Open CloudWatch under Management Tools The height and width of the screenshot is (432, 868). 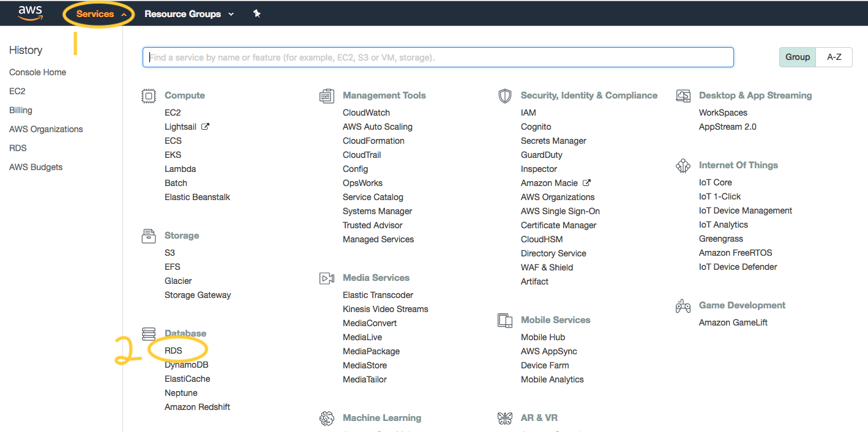click(366, 113)
